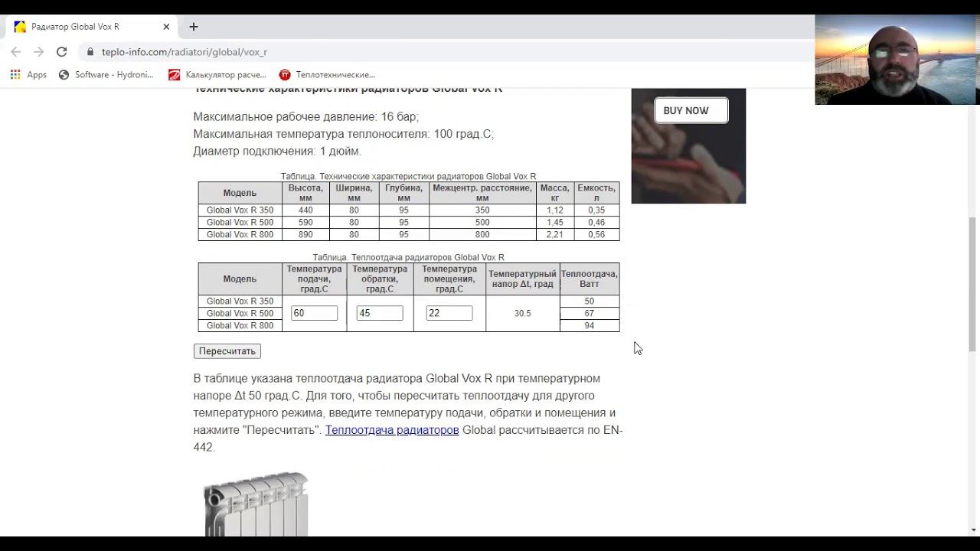This screenshot has height=551, width=980.
Task: Open the Теплоотдача радиаторов link
Action: pos(392,430)
